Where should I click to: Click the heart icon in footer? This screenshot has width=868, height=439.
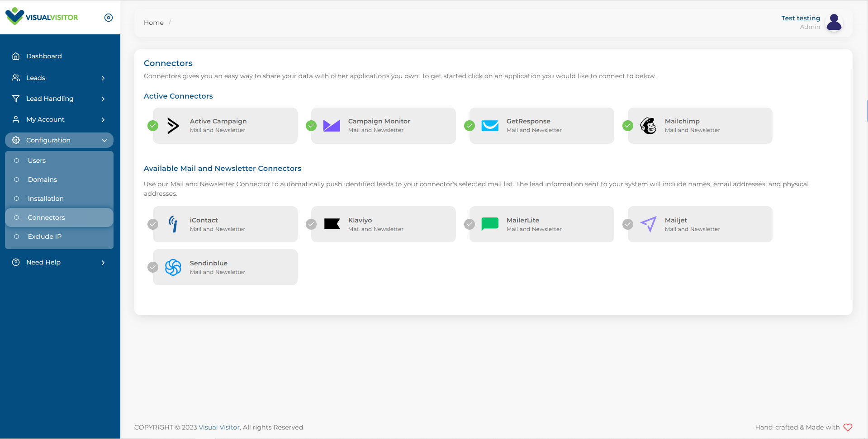pos(848,427)
